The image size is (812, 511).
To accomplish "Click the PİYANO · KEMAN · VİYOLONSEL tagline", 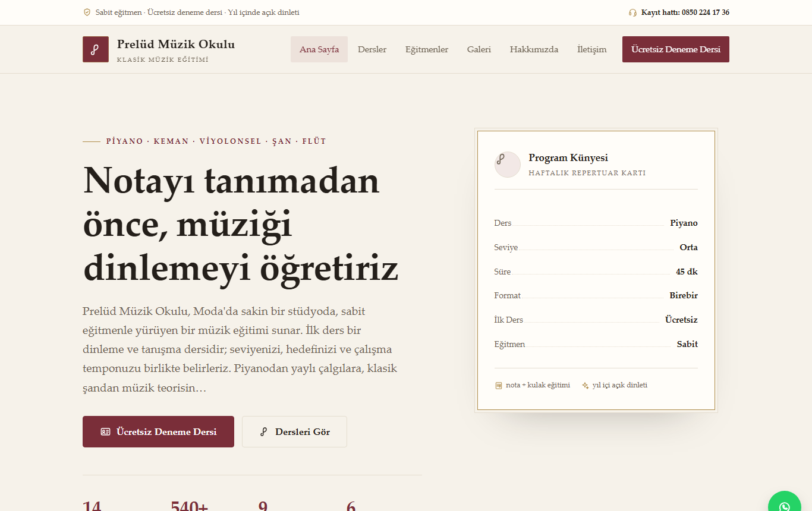I will 216,141.
